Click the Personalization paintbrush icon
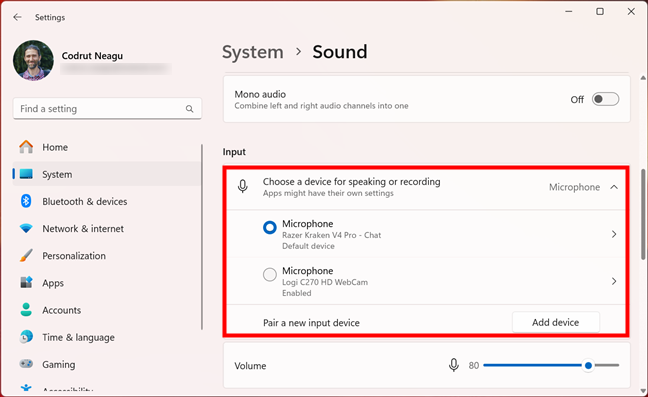This screenshot has height=397, width=648. [x=26, y=256]
